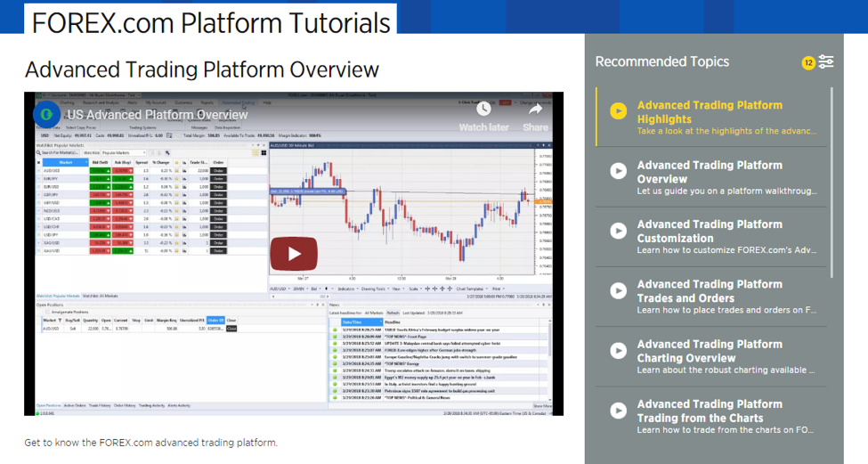Click 'Learn how to customize FOREX.com's Adv' text
The width and height of the screenshot is (868, 464).
[726, 250]
